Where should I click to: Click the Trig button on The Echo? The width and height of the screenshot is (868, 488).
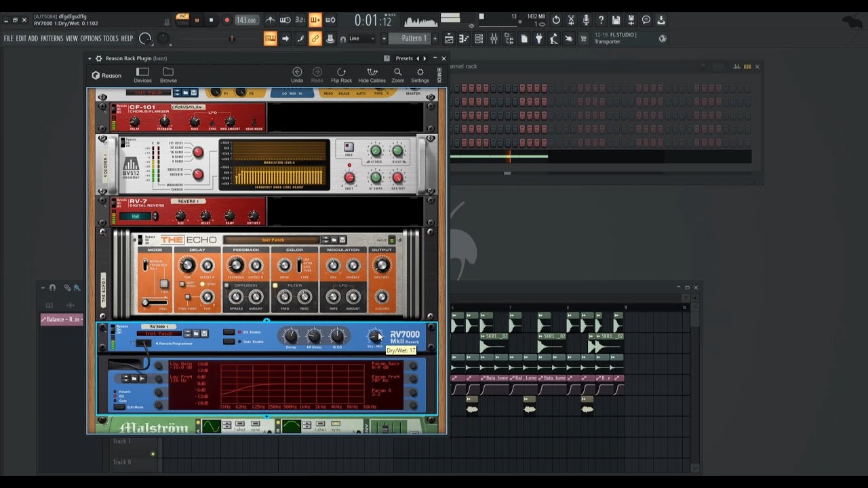165,284
